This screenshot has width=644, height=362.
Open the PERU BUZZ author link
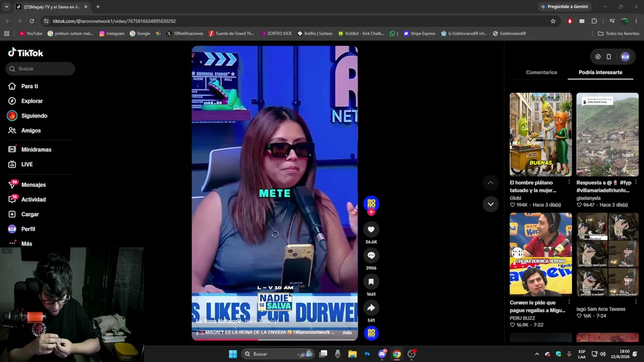[522, 318]
